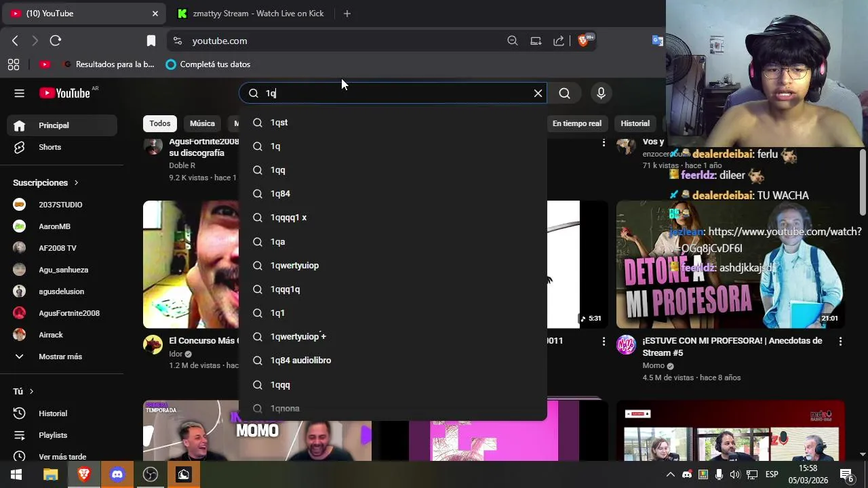The width and height of the screenshot is (868, 488).
Task: Open the AaronMB subscription channel
Action: pyautogui.click(x=62, y=226)
